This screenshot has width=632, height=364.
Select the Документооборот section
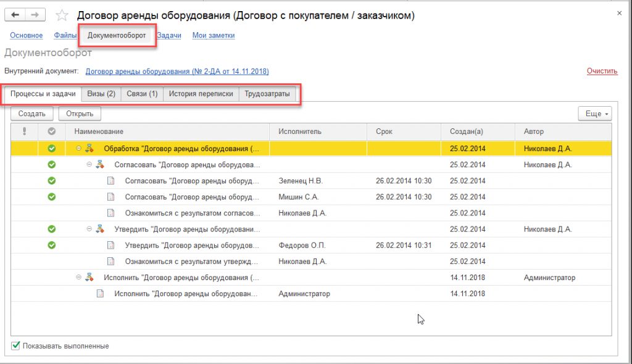[117, 35]
